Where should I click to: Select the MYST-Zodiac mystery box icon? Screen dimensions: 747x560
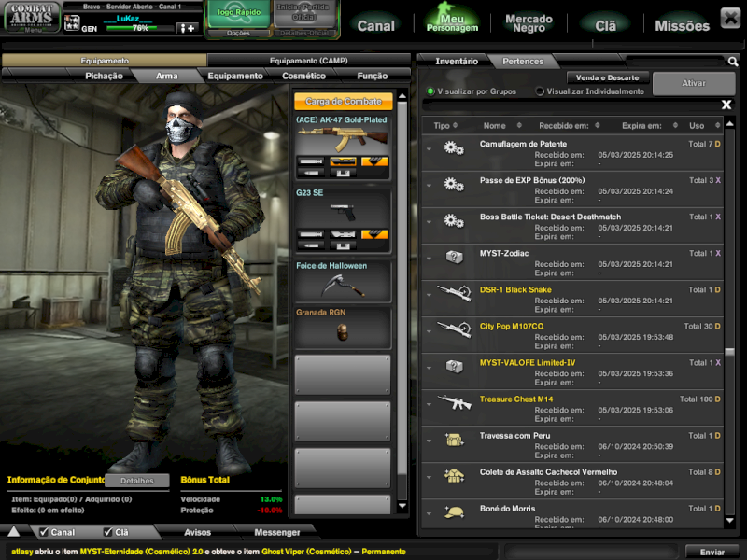(454, 258)
